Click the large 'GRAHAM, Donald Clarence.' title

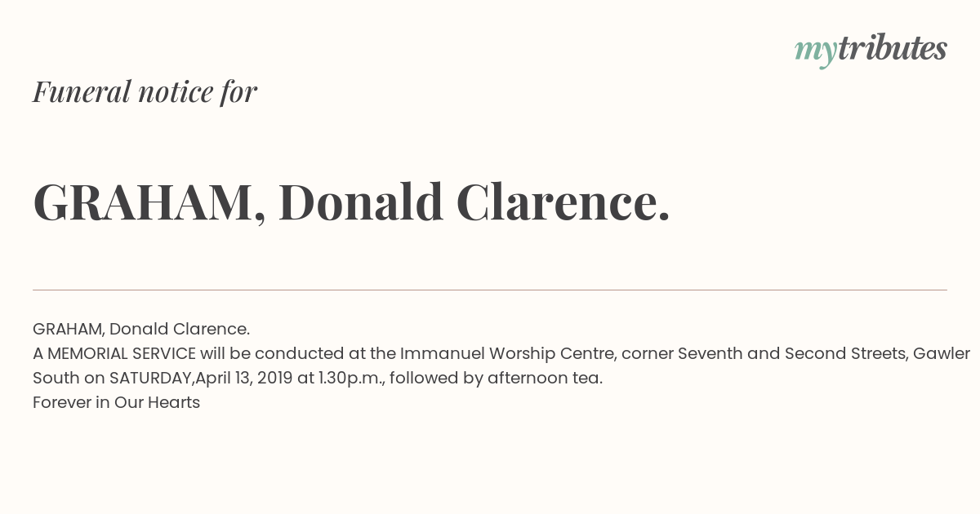pyautogui.click(x=351, y=202)
